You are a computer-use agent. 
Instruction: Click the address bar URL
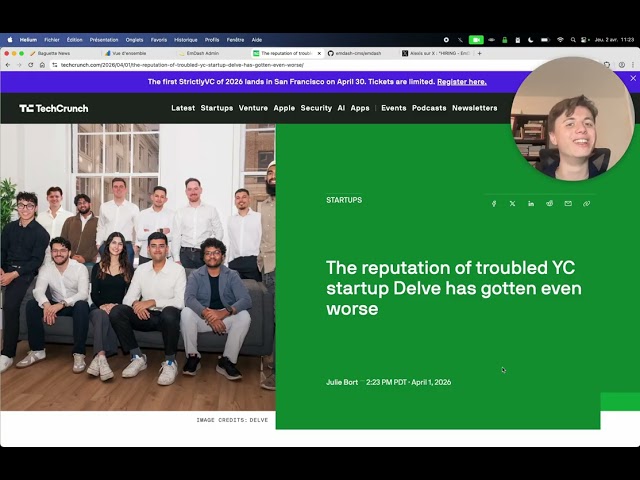(182, 65)
